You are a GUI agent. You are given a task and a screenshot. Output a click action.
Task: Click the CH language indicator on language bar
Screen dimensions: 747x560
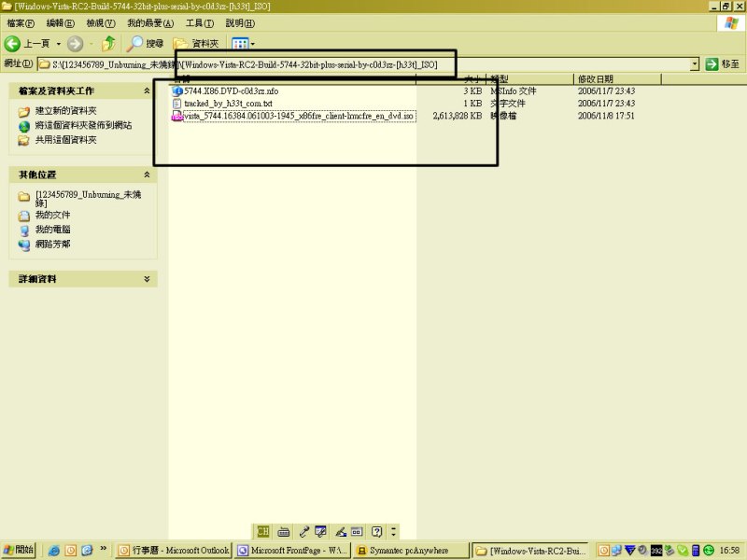click(263, 531)
